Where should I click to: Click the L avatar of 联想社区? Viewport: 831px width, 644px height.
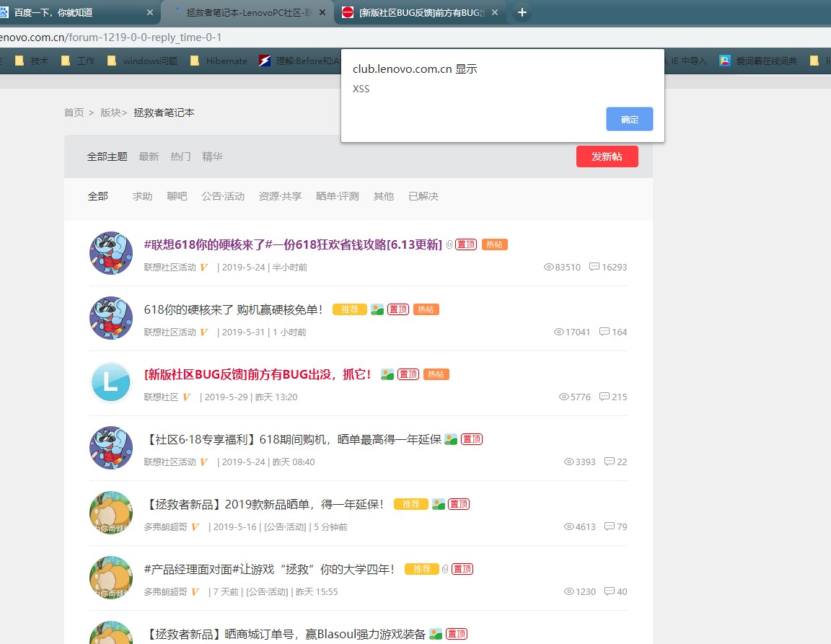click(x=111, y=383)
